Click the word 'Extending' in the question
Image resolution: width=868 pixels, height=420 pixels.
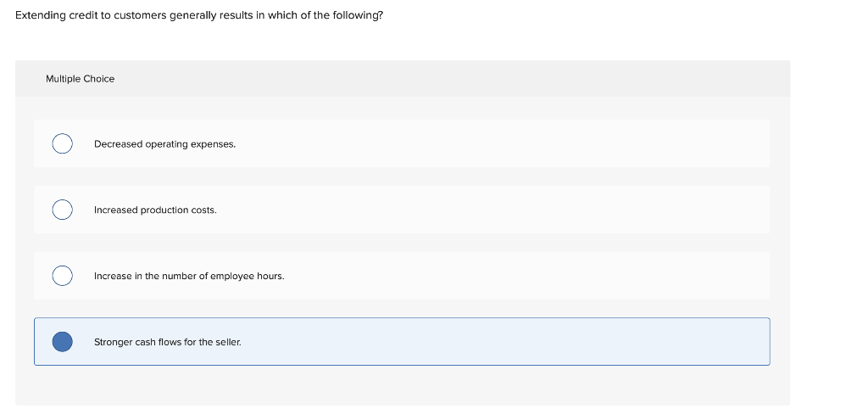39,16
